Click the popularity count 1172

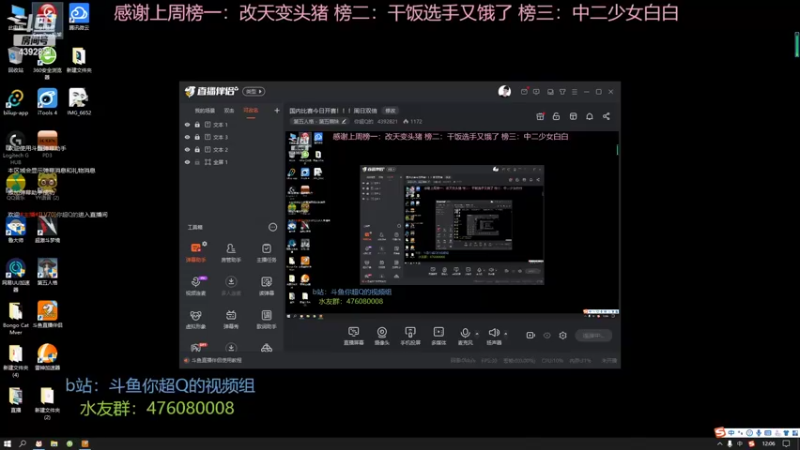click(416, 121)
